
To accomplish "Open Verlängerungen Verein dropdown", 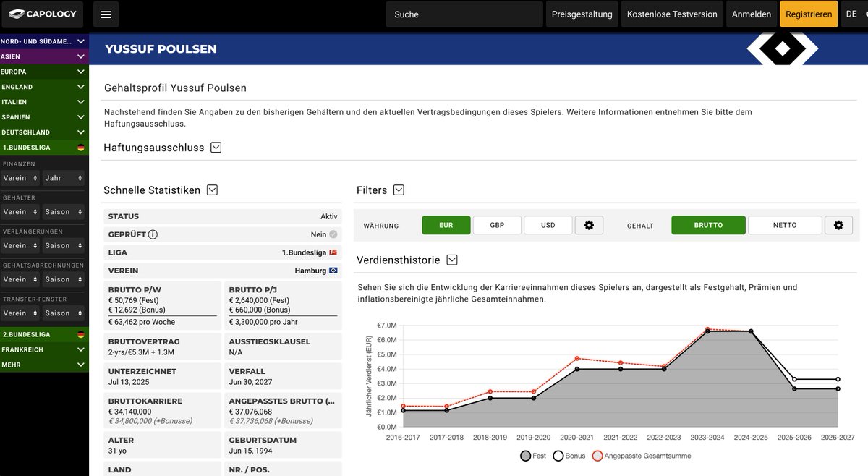I will click(20, 245).
